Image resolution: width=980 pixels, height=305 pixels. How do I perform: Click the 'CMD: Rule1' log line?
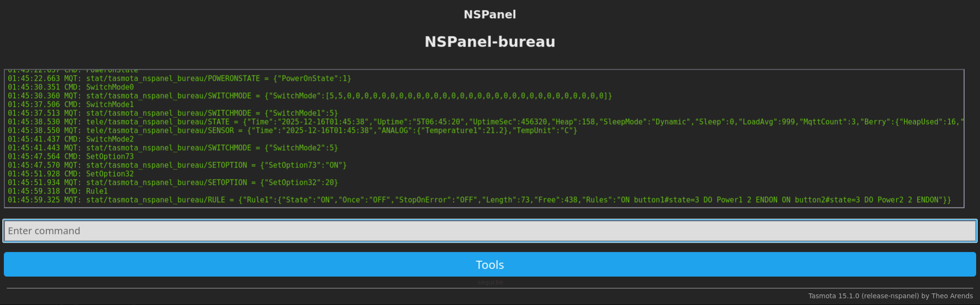[58, 191]
